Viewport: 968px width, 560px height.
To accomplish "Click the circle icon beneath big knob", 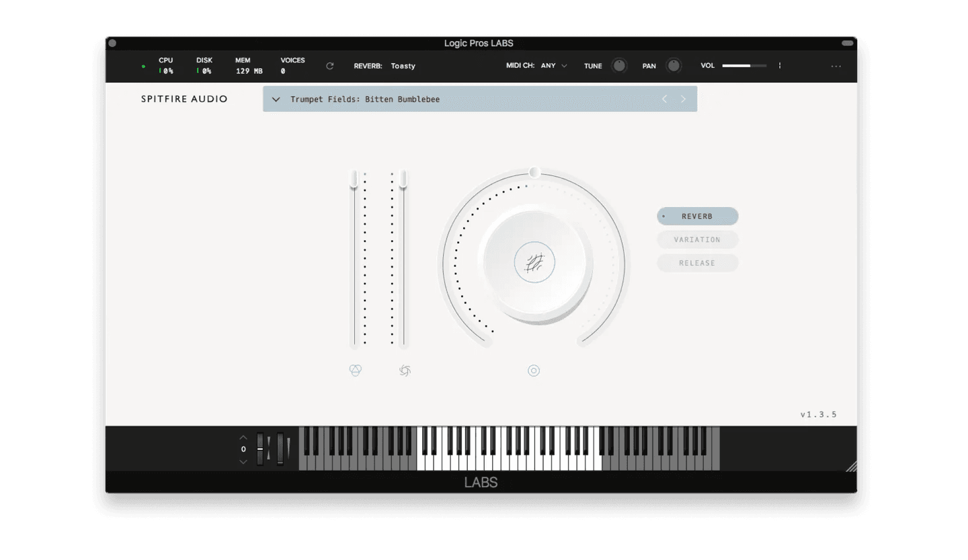I will click(x=534, y=370).
